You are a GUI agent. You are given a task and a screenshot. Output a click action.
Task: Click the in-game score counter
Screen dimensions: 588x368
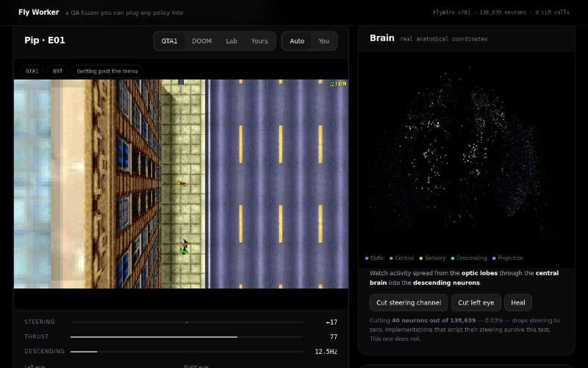point(338,84)
